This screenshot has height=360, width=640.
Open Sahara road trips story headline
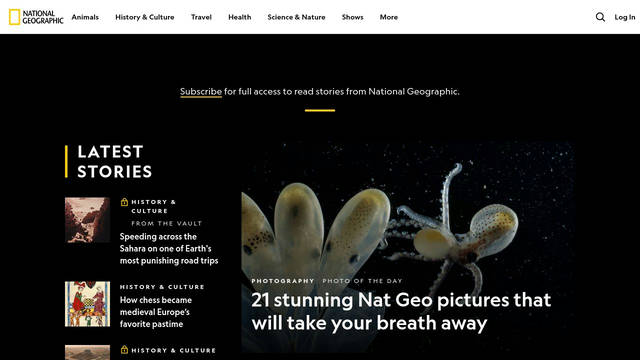point(169,249)
